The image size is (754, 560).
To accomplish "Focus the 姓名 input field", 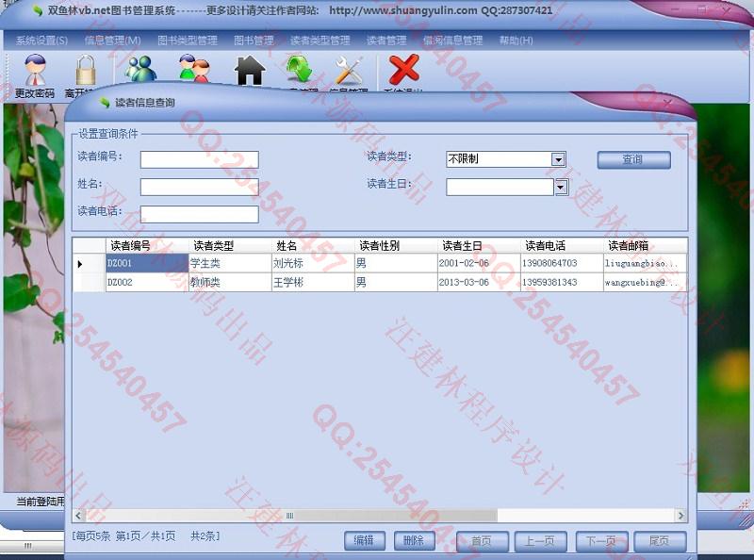I will (x=200, y=188).
